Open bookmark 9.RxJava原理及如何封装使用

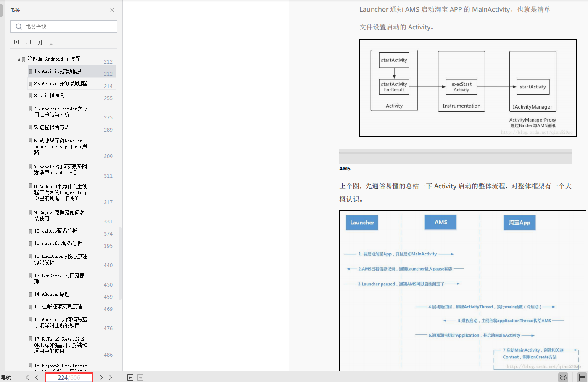pos(59,215)
